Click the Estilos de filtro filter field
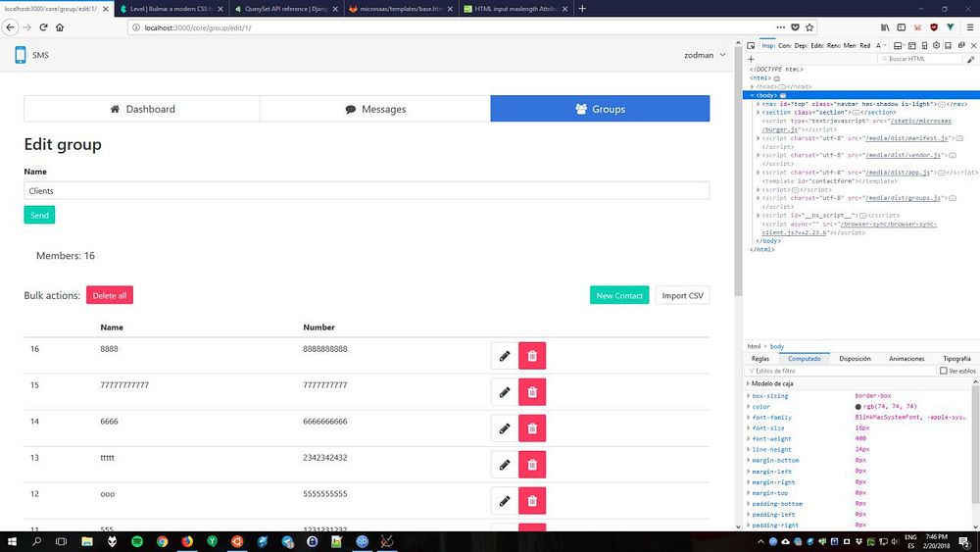This screenshot has width=980, height=552. point(841,371)
